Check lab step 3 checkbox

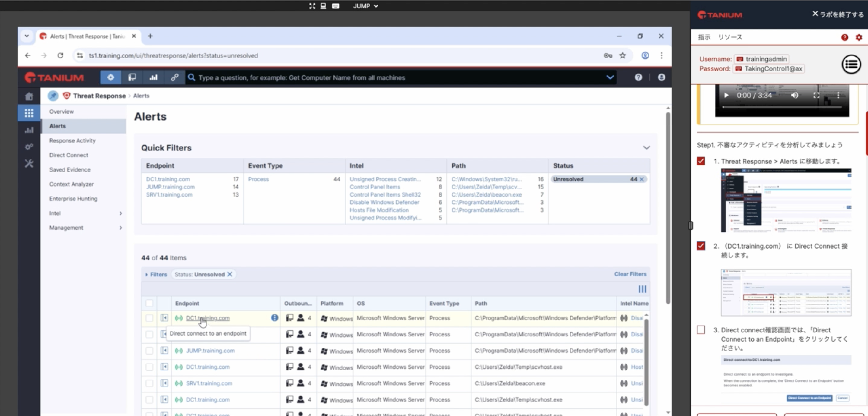701,329
